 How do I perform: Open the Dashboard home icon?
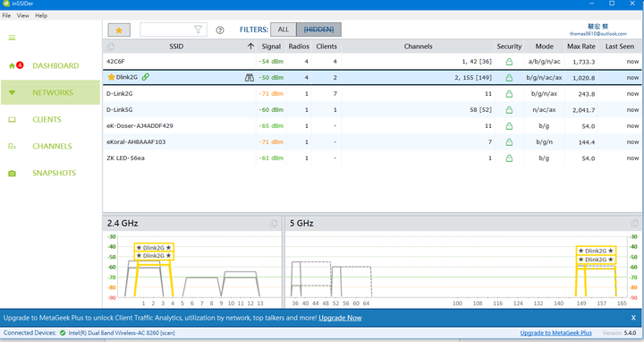(12, 65)
